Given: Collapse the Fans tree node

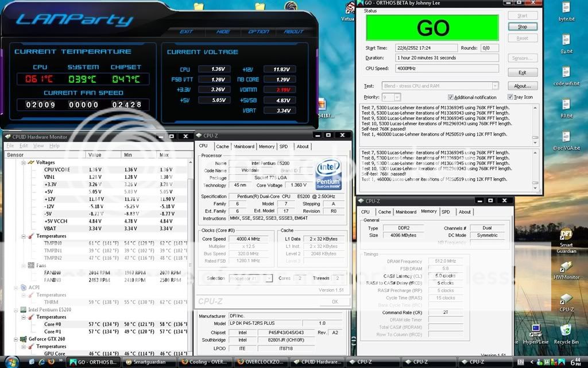Looking at the screenshot, I should pos(24,266).
